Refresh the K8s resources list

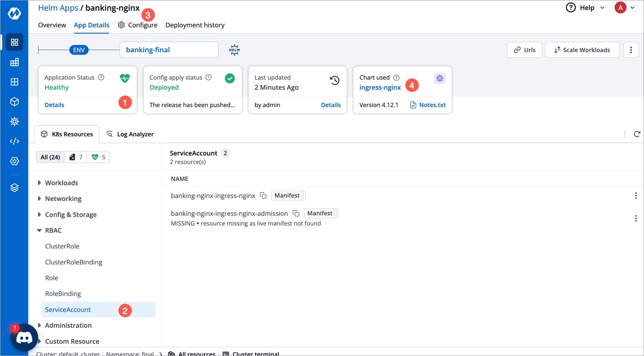(637, 134)
